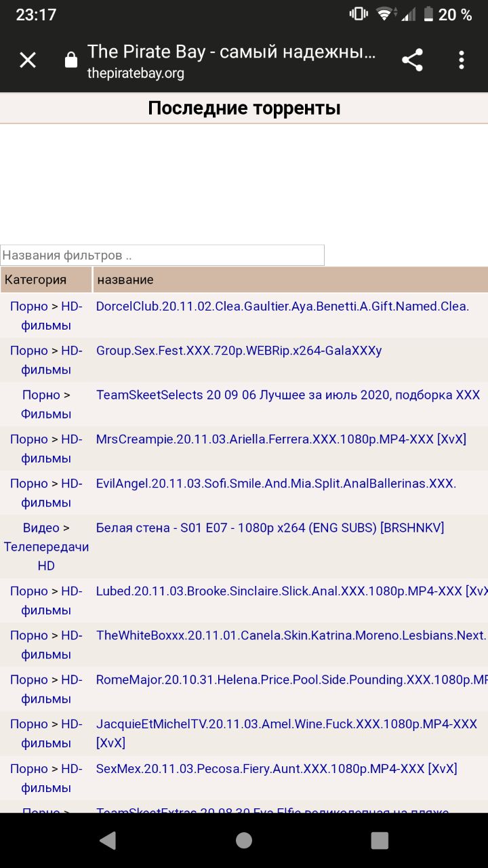Open the MrsCreampie.20.11.03 torrent link
This screenshot has width=488, height=868.
(281, 439)
